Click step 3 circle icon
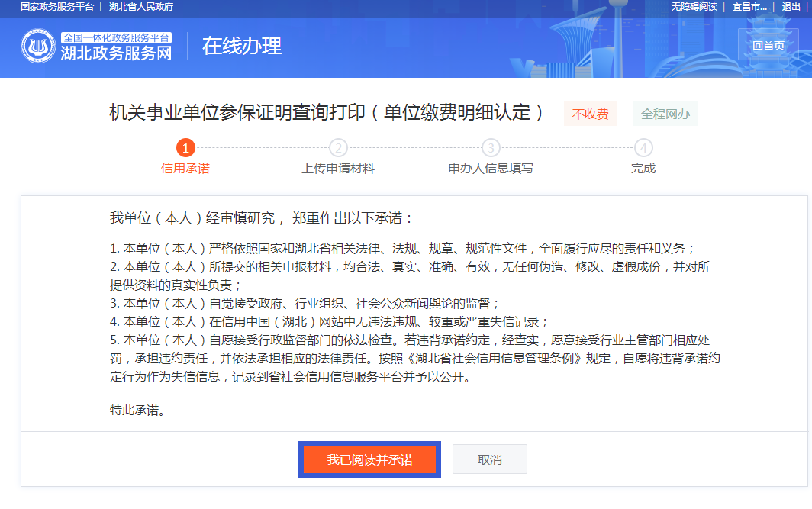This screenshot has height=509, width=812. click(491, 147)
